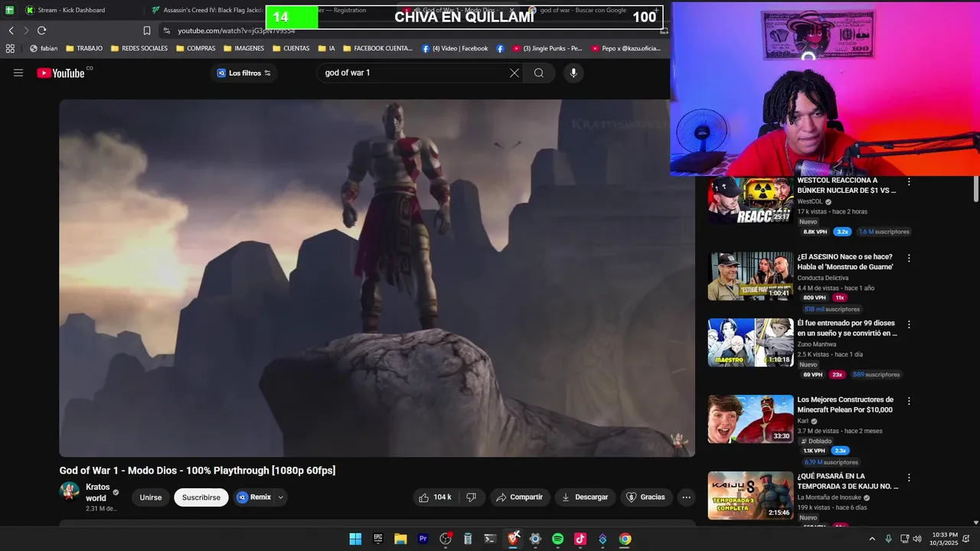
Task: Open options menu for Kaiju No. 8 video
Action: (x=909, y=478)
